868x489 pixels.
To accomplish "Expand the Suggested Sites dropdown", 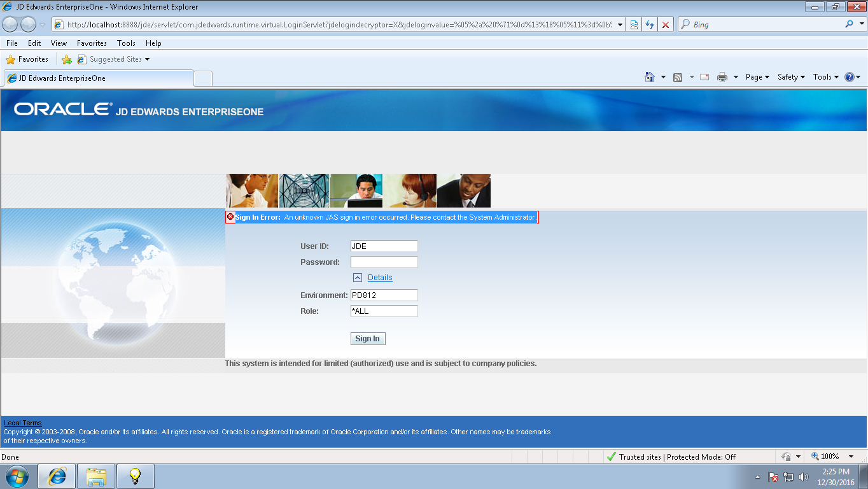I will tap(146, 59).
